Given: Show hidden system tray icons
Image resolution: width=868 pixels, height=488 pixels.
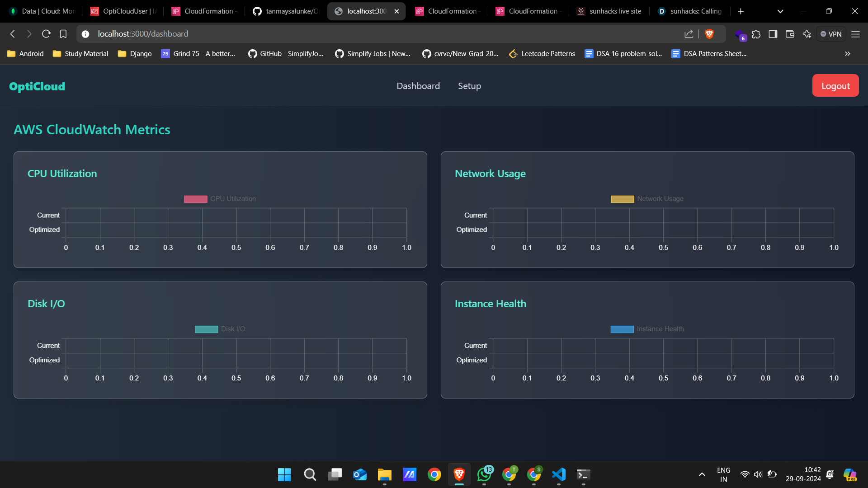Looking at the screenshot, I should 702,474.
